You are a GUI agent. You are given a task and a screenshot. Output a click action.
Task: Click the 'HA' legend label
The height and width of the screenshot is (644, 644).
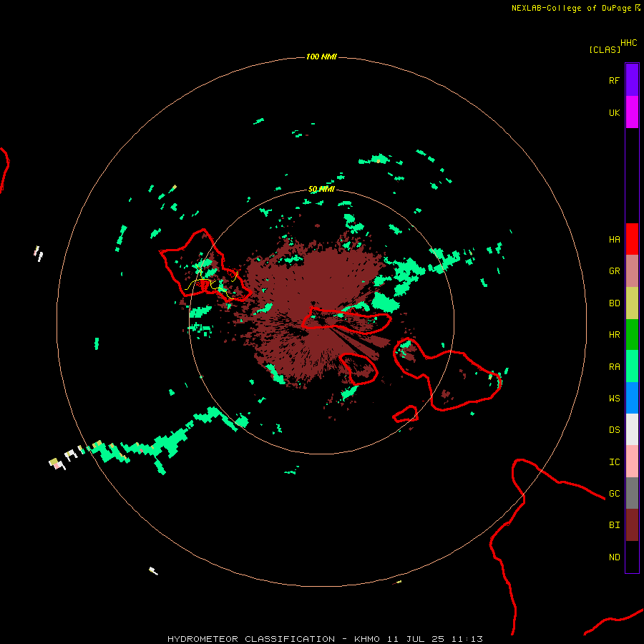point(614,240)
